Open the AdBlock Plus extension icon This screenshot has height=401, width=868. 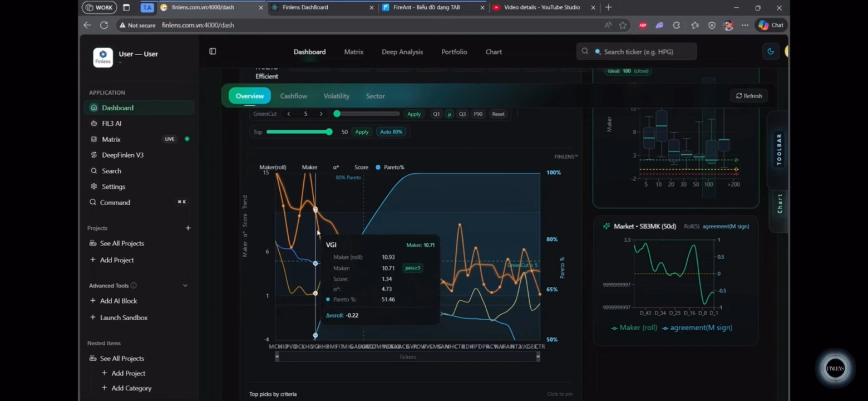tap(643, 25)
